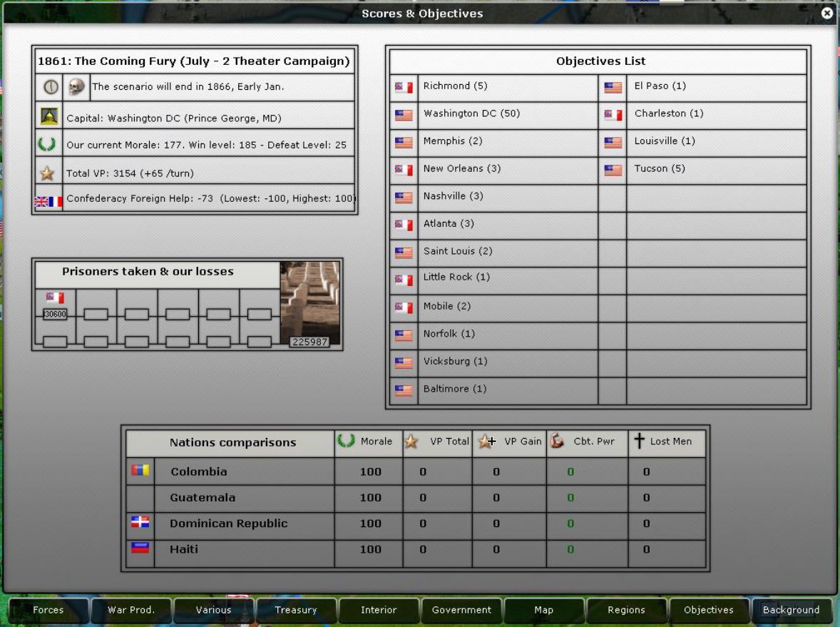Open the Treasury tab

[296, 610]
